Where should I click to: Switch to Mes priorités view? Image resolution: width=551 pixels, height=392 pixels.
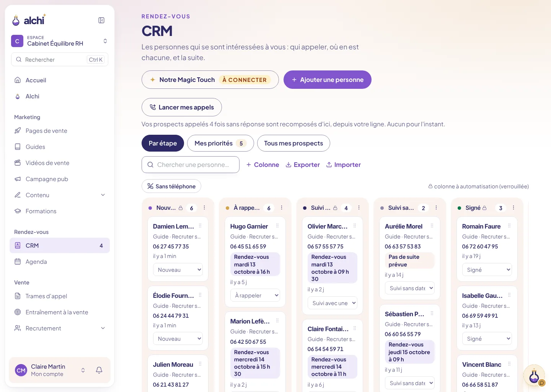click(x=220, y=144)
